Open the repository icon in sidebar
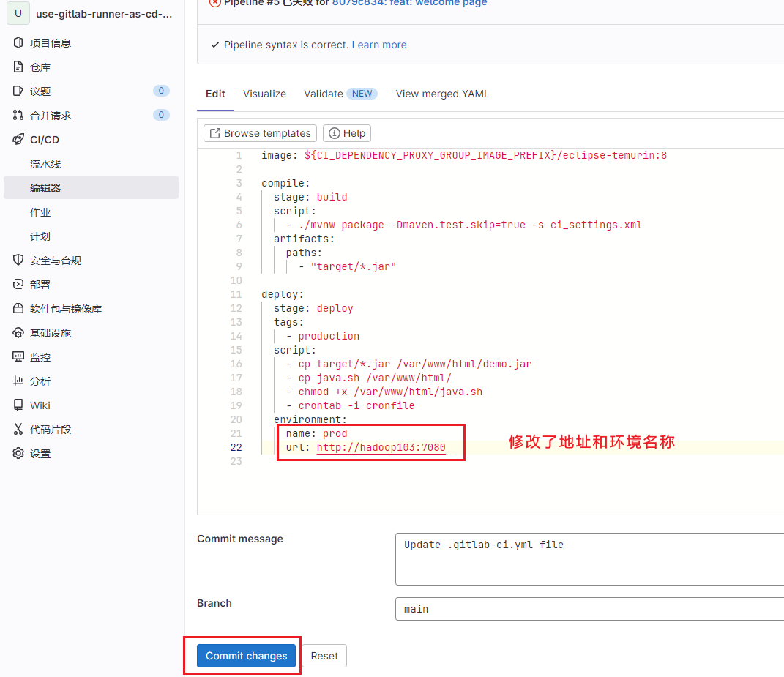This screenshot has width=784, height=677. [18, 67]
